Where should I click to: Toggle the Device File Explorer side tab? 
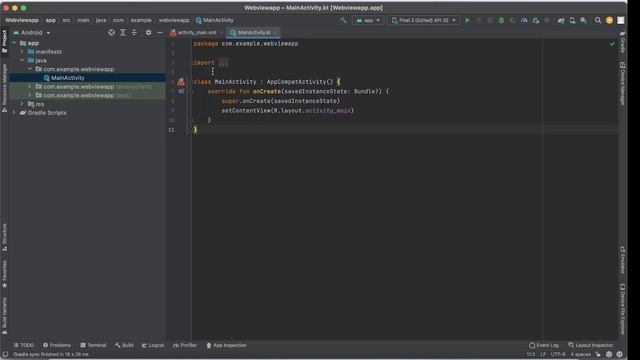pyautogui.click(x=622, y=309)
